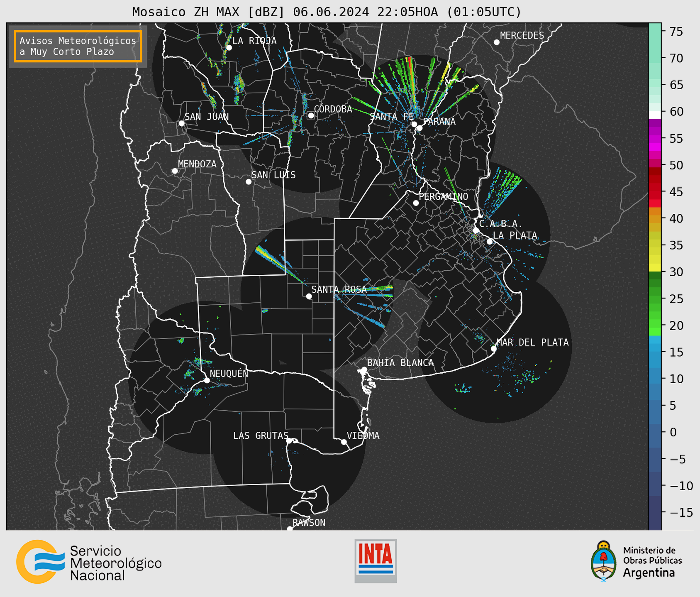Click the C.A.B.A. city marker dot
700x597 pixels.
tap(476, 230)
